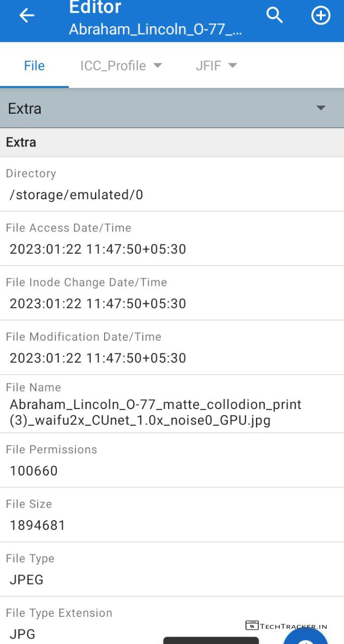This screenshot has height=644, width=344.
Task: Select the File Permissions value 100660
Action: click(x=34, y=470)
